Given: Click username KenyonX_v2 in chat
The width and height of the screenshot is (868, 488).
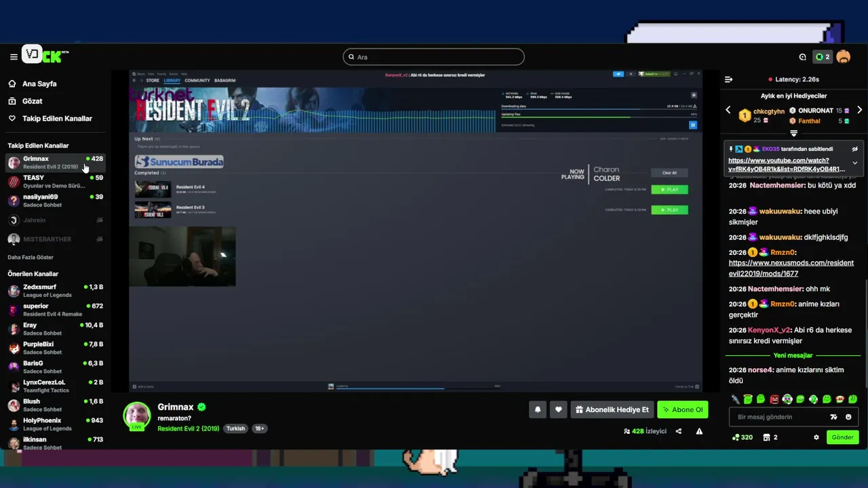Looking at the screenshot, I should (769, 330).
